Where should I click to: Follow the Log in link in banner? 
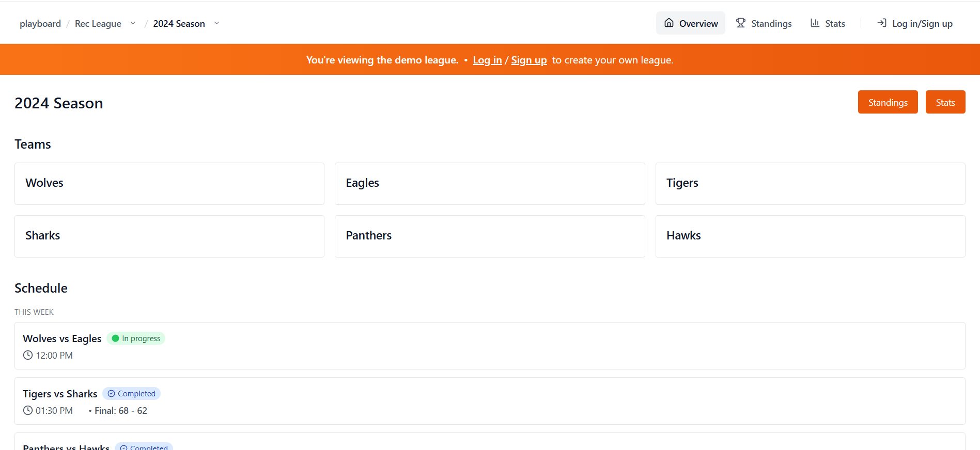pyautogui.click(x=487, y=60)
